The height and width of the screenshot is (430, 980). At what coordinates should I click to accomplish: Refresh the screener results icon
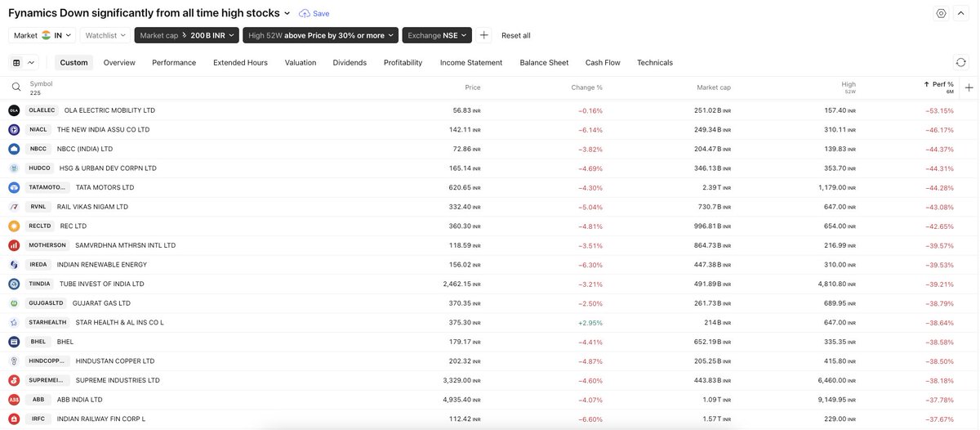961,62
